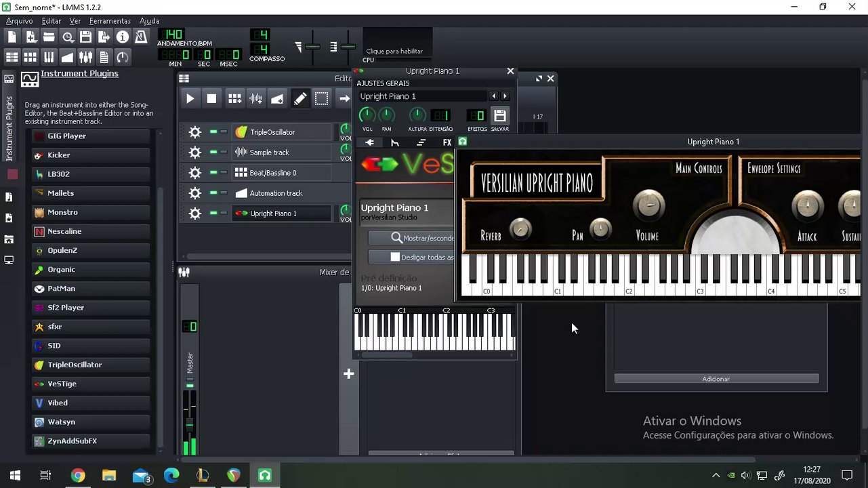
Task: Click the Salvar preset floppy-disk icon
Action: [499, 115]
